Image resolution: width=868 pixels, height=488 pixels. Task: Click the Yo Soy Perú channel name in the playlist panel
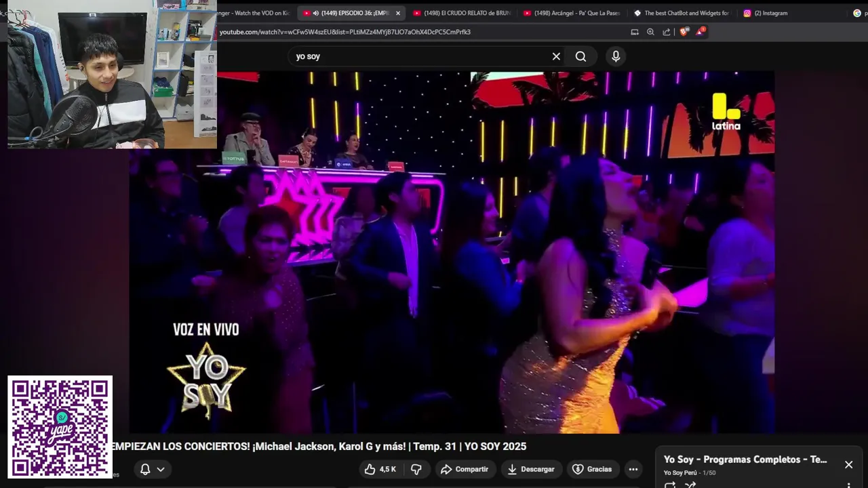pos(680,472)
